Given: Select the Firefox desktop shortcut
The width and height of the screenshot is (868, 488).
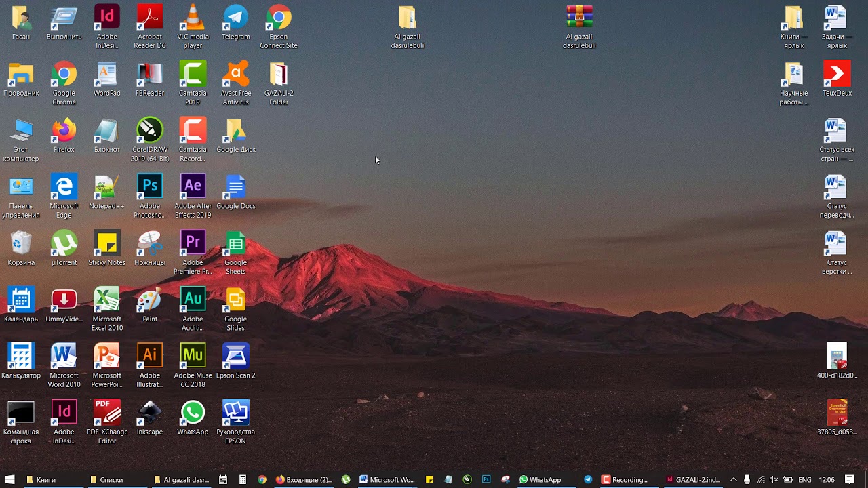Looking at the screenshot, I should (64, 136).
